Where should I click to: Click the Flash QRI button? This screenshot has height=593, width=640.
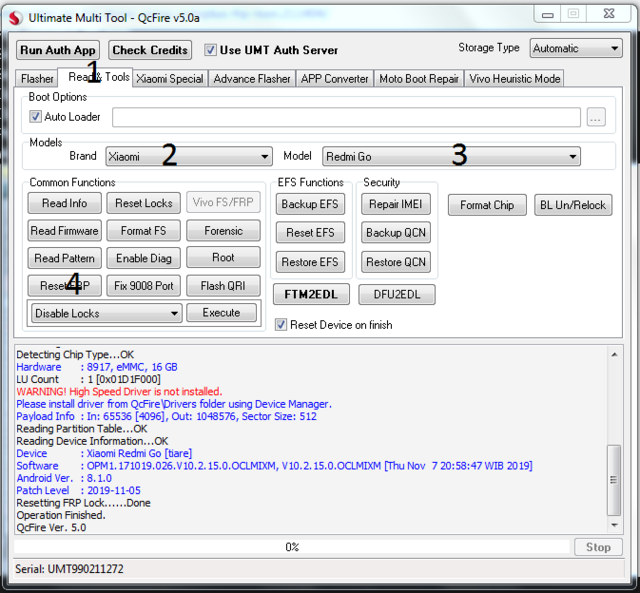click(x=223, y=286)
